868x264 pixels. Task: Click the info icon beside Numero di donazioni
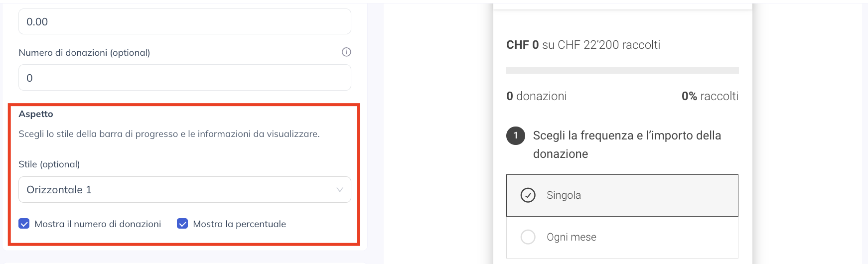346,52
